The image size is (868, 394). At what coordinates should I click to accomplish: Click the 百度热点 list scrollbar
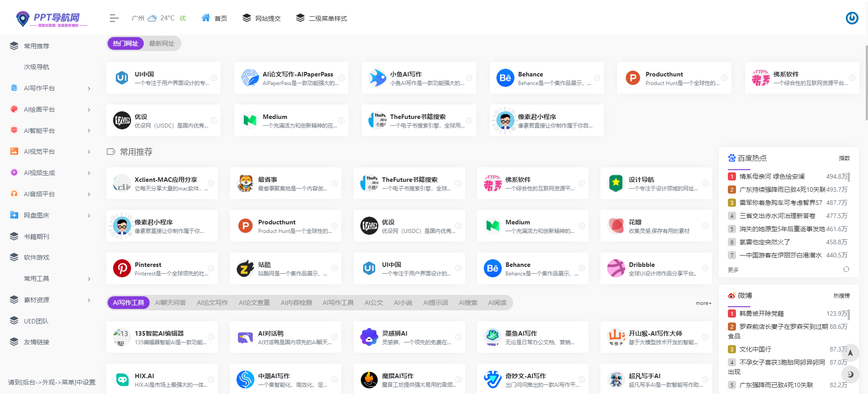(x=849, y=177)
